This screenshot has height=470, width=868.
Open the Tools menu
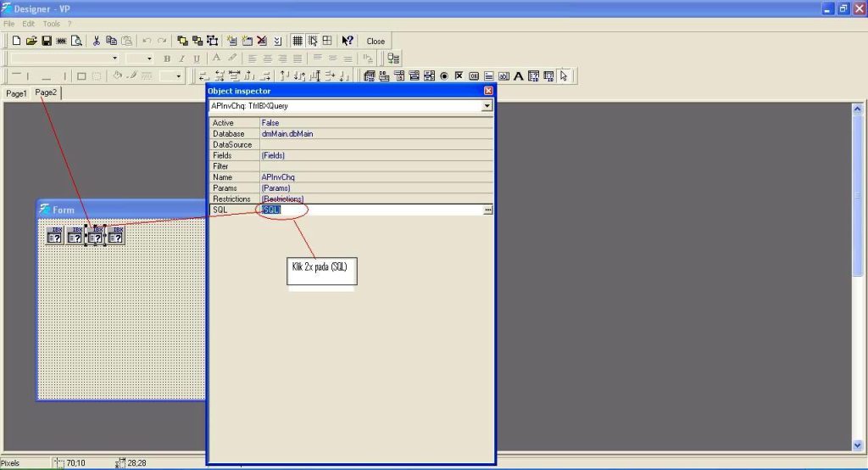pos(51,24)
